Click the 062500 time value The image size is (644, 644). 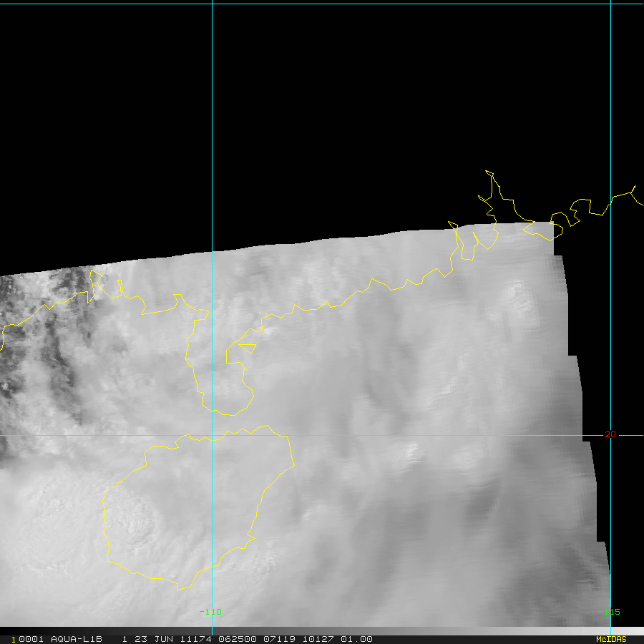click(238, 639)
